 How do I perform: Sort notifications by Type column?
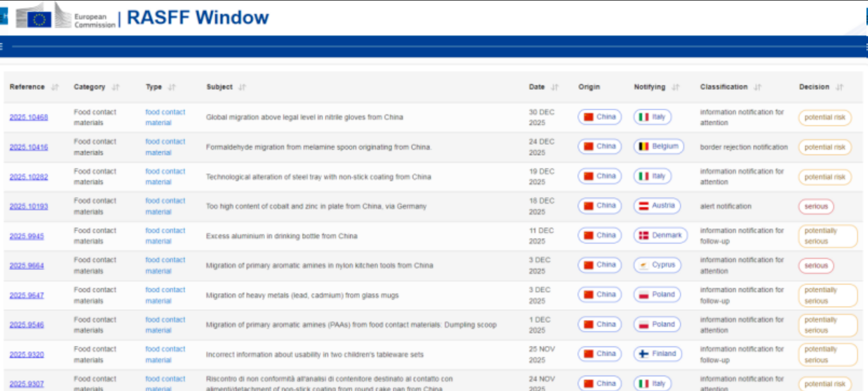click(x=172, y=87)
